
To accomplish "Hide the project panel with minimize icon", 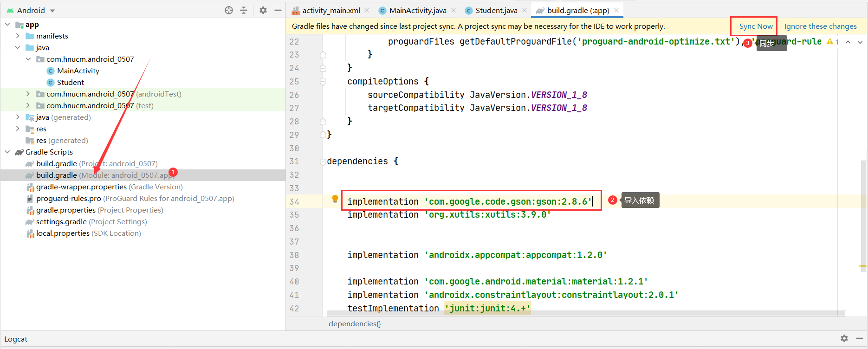I will click(x=278, y=10).
